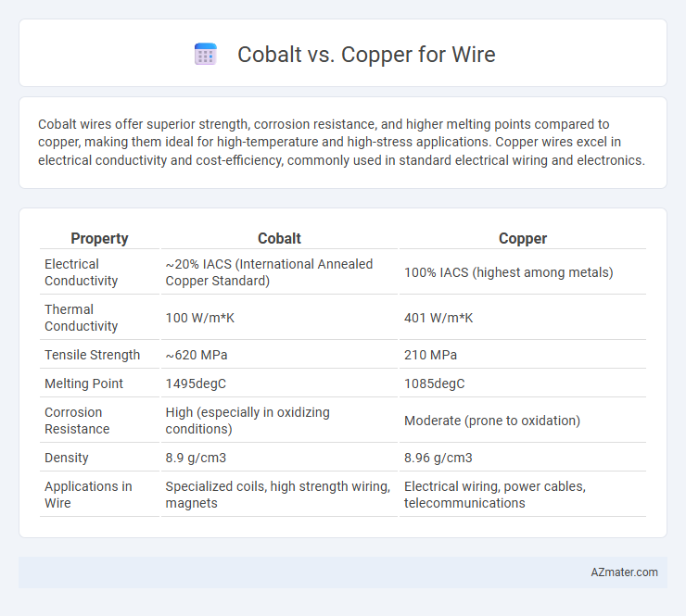Click the '1495degC' value
This screenshot has width=686, height=616.
pos(196,383)
